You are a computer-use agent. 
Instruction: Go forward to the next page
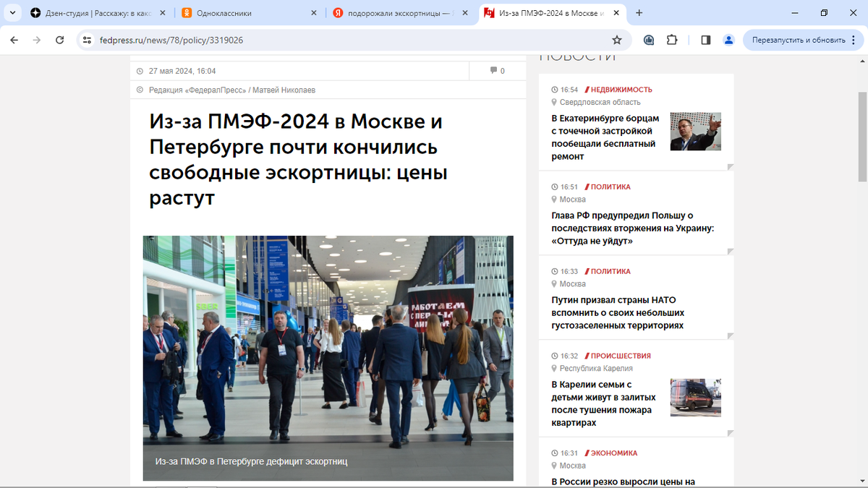[x=37, y=40]
